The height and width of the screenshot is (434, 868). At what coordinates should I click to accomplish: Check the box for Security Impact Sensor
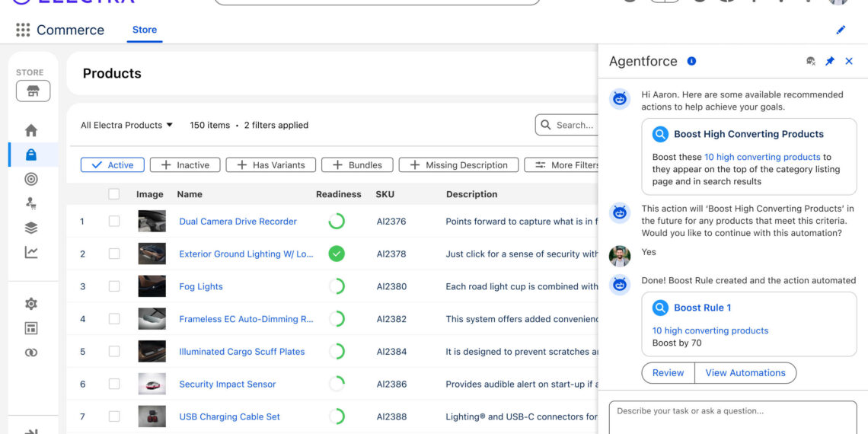click(x=114, y=385)
